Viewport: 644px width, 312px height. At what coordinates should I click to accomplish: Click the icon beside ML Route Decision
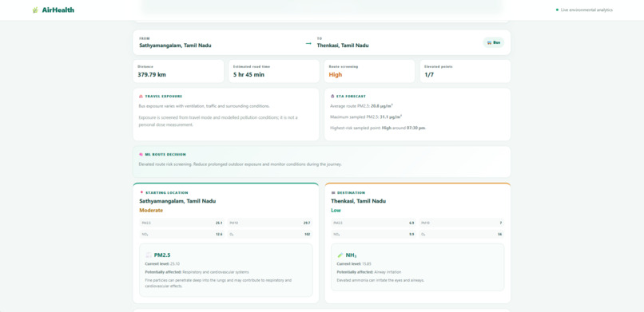point(141,155)
